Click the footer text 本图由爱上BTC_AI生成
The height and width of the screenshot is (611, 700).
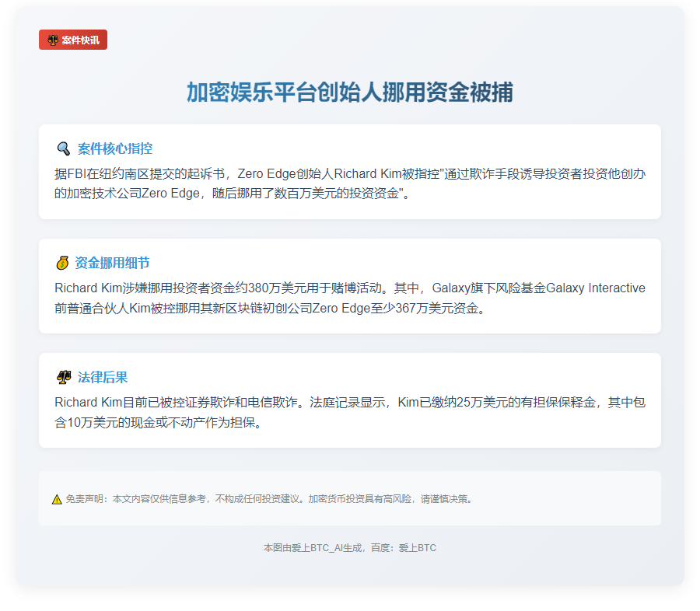click(x=313, y=547)
